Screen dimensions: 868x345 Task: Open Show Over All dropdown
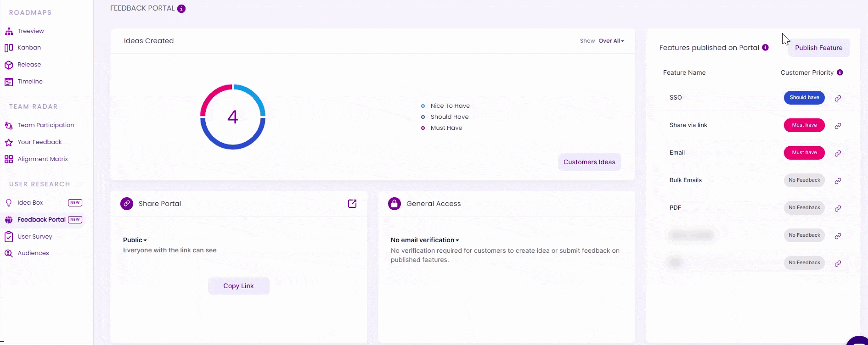(x=611, y=41)
